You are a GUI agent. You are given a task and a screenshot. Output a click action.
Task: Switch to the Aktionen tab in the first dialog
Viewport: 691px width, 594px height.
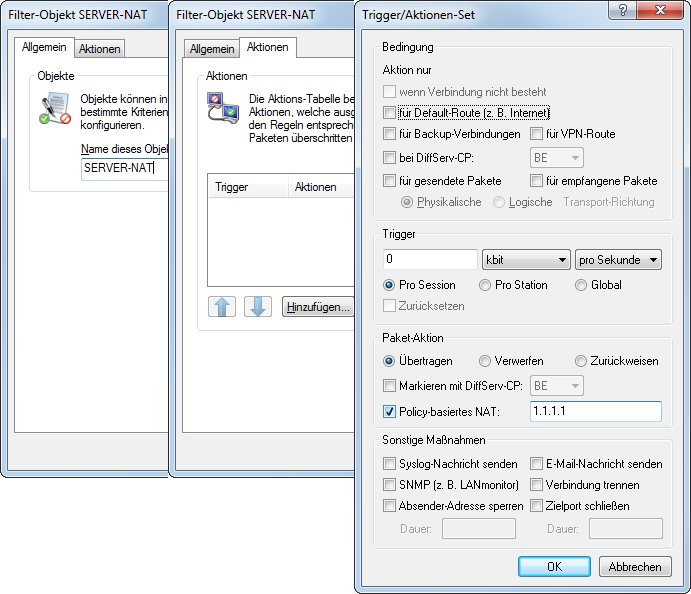(100, 48)
